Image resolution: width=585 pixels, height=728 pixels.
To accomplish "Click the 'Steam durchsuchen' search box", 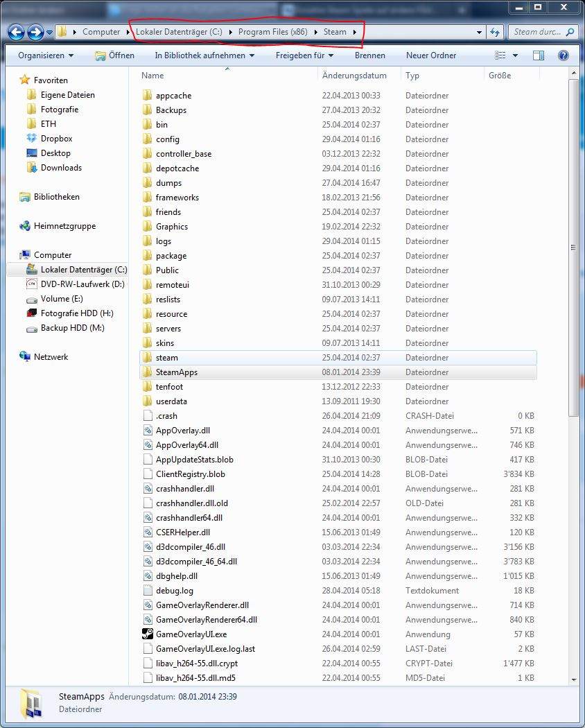I will [x=541, y=32].
